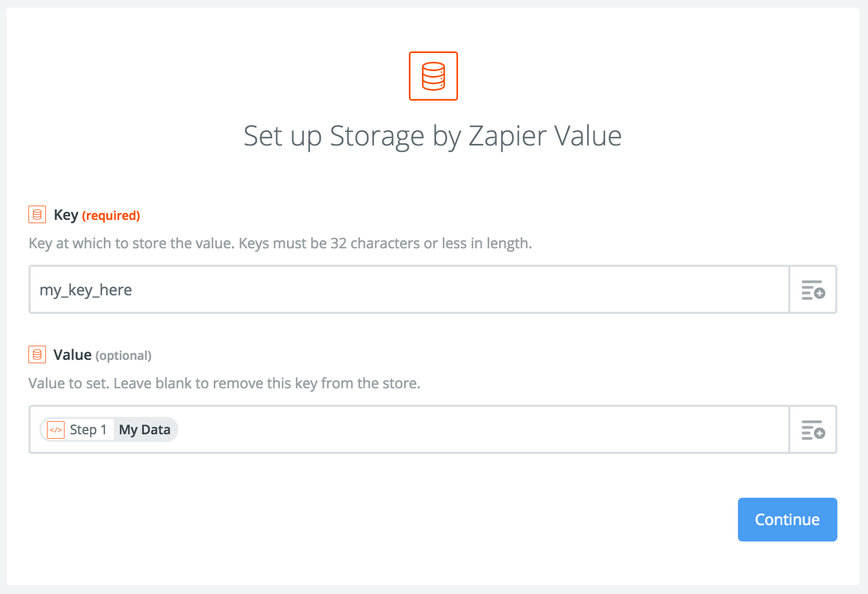Select the Step 1 My Data pill
Image resolution: width=868 pixels, height=594 pixels.
[109, 429]
